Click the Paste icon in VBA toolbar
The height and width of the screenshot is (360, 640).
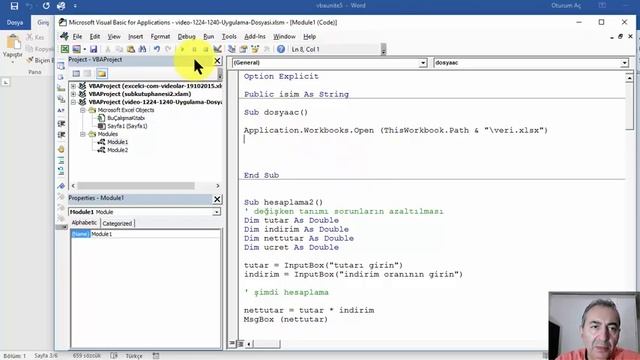(x=131, y=49)
